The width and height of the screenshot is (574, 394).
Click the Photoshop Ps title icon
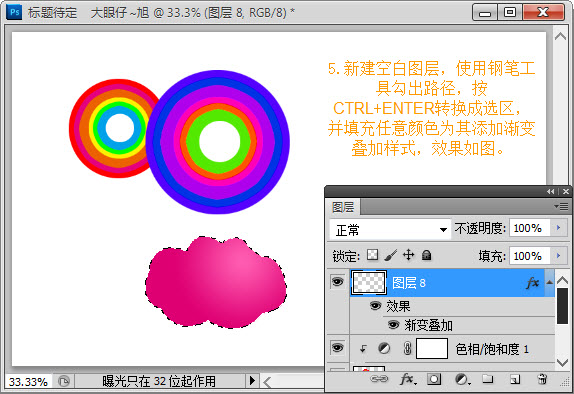15,12
